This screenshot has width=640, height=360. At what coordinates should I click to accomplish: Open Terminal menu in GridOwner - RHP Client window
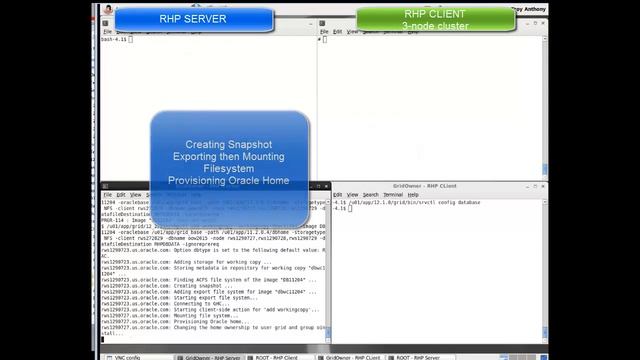click(x=393, y=195)
